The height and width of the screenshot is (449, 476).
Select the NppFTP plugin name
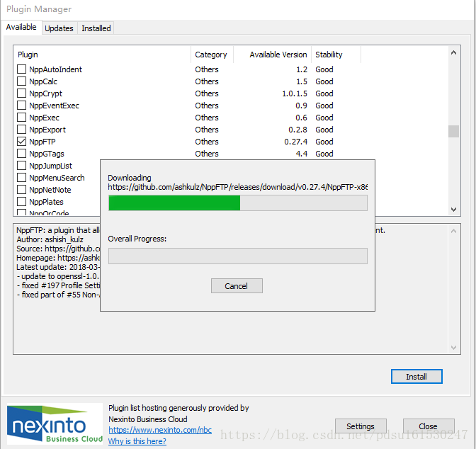coord(42,142)
